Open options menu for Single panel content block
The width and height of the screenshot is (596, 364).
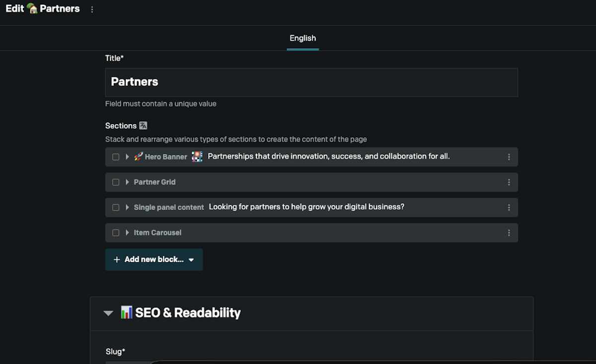tap(509, 208)
